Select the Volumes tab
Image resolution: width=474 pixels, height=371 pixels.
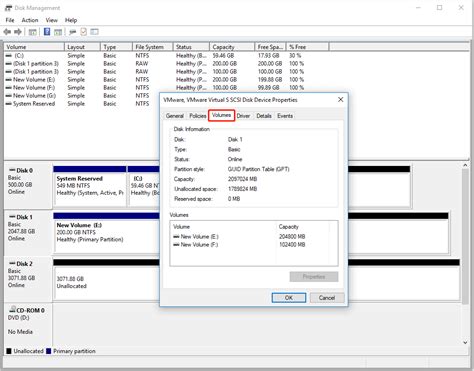(221, 115)
